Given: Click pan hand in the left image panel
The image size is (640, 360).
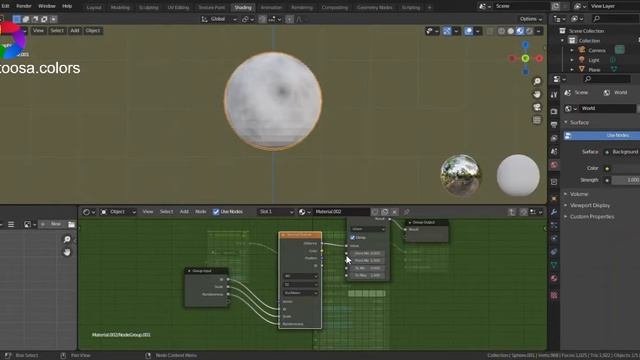Looking at the screenshot, I should (x=67, y=252).
